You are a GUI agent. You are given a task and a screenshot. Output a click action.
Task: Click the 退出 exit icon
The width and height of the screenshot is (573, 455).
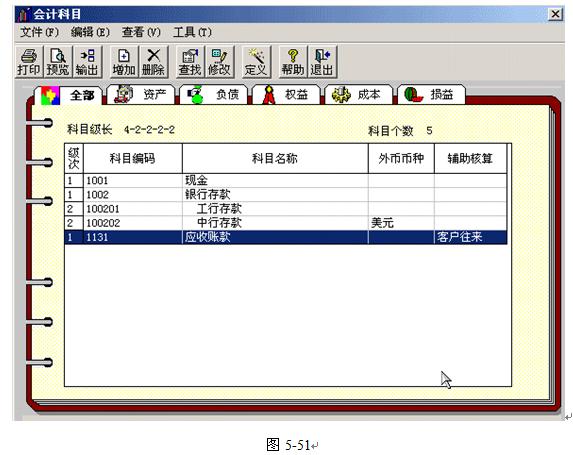tap(322, 61)
